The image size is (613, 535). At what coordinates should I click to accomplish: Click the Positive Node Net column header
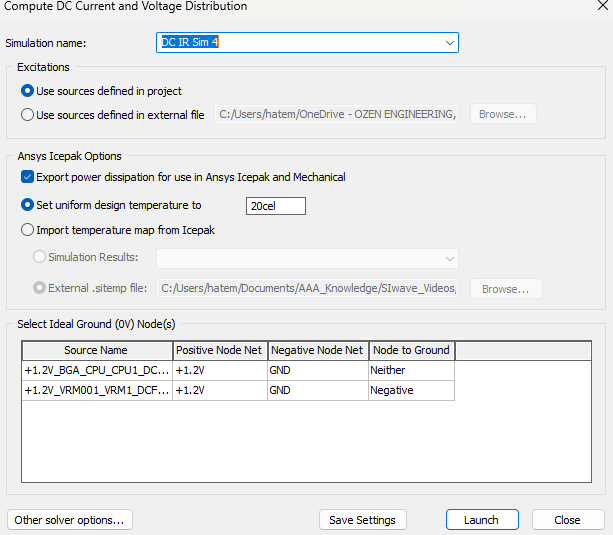[x=219, y=350]
